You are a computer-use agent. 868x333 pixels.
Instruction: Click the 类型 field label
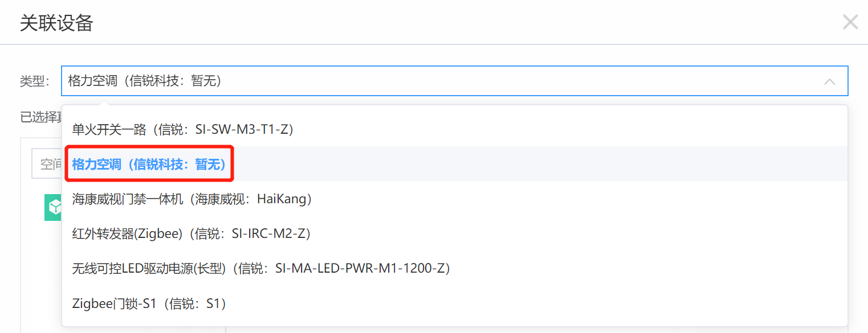35,81
